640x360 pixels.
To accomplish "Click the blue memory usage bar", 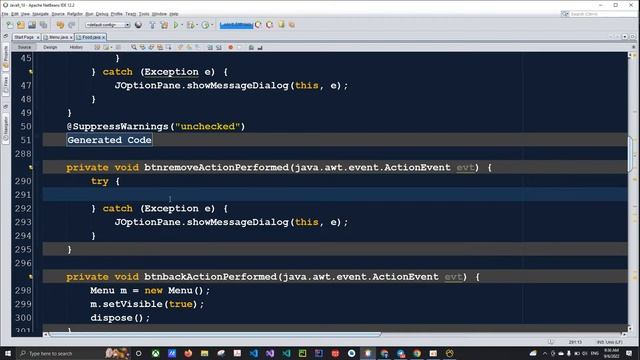I will point(236,25).
